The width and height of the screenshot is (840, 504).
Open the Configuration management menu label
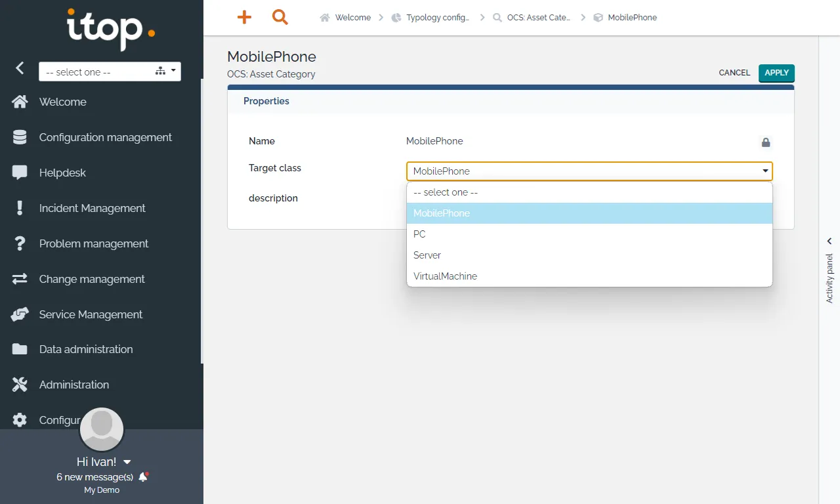click(x=106, y=137)
